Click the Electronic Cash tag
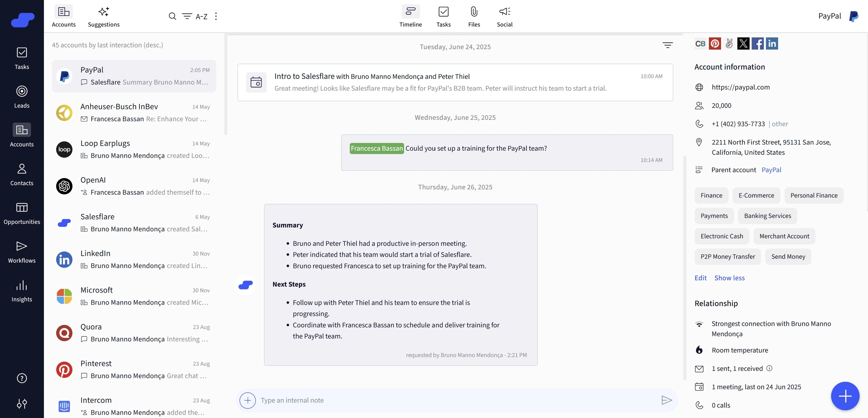This screenshot has height=418, width=868. (x=722, y=236)
